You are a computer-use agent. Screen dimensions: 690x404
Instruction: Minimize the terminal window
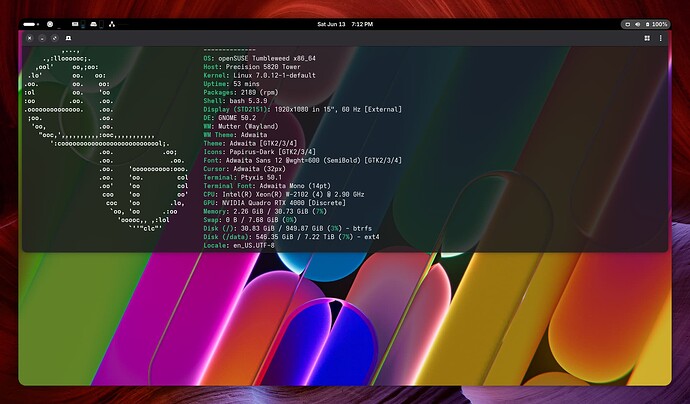click(x=42, y=38)
